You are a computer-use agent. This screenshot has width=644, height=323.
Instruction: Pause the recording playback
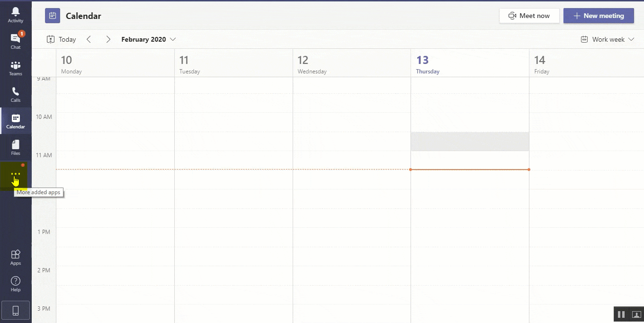(621, 314)
